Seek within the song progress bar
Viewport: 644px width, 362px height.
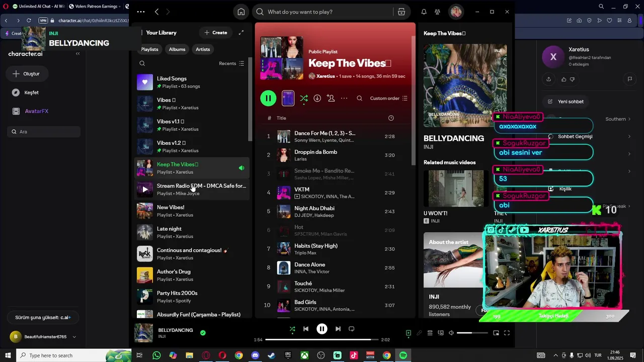tap(321, 339)
